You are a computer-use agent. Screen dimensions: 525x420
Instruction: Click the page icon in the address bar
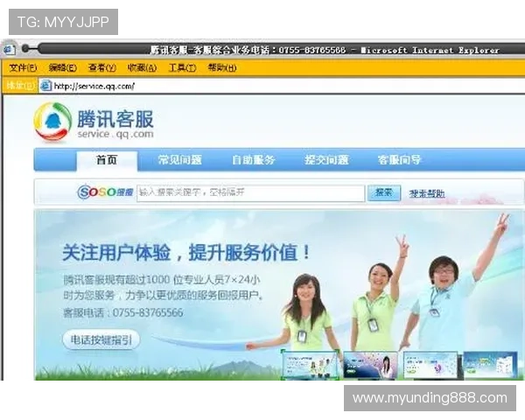pyautogui.click(x=45, y=86)
